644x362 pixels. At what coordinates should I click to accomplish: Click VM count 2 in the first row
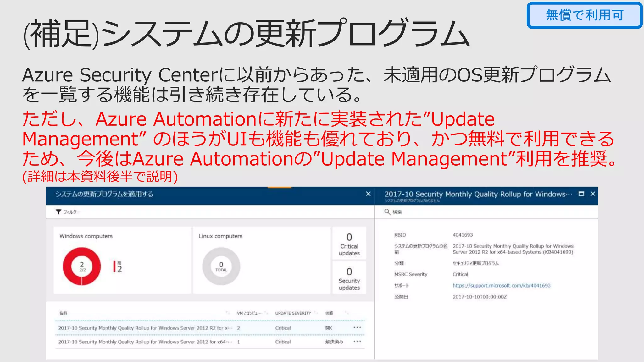238,328
